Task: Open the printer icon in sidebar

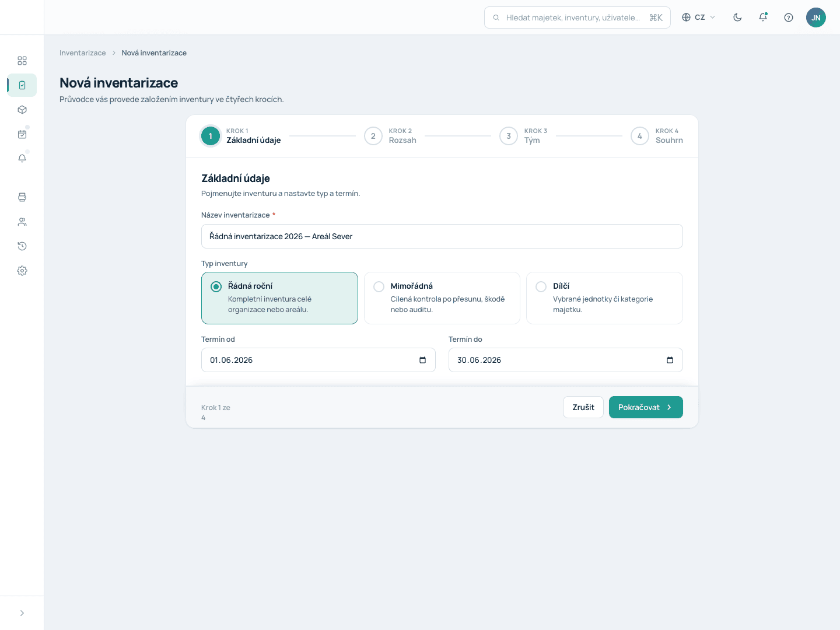Action: pos(22,197)
